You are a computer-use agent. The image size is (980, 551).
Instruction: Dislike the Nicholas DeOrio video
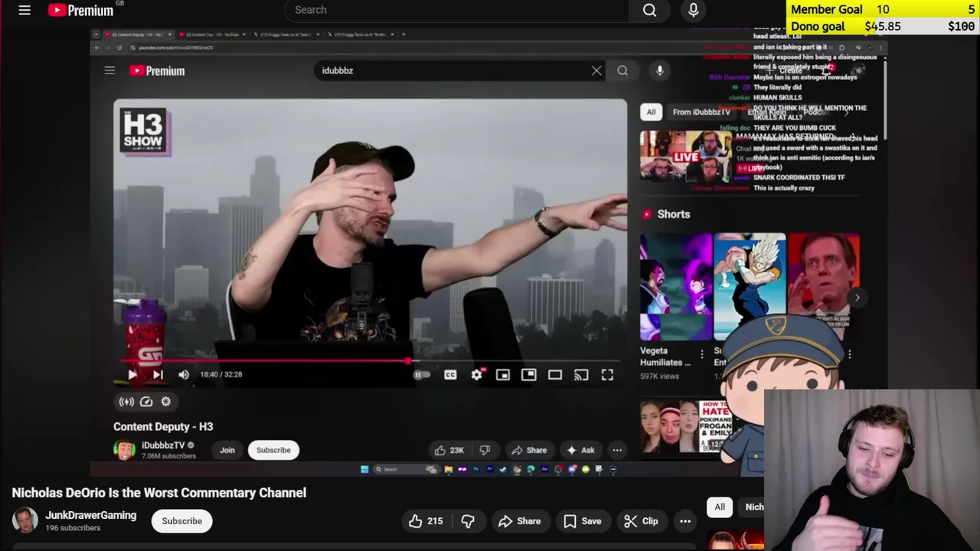click(468, 521)
